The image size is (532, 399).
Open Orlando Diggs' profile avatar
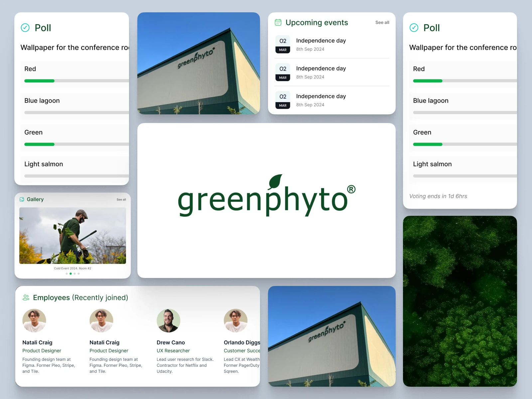tap(236, 321)
